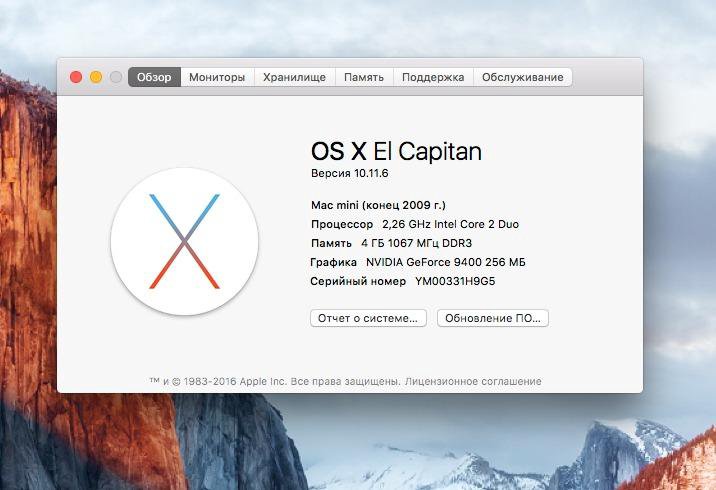Screen dimensions: 716x490
Task: Click the OS X El Capitan heading
Action: (x=396, y=151)
